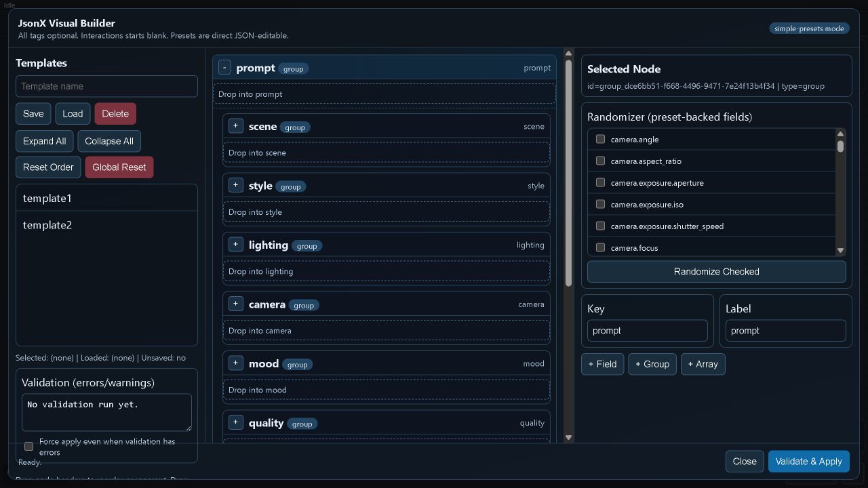Expand the style group
868x488 pixels.
235,185
